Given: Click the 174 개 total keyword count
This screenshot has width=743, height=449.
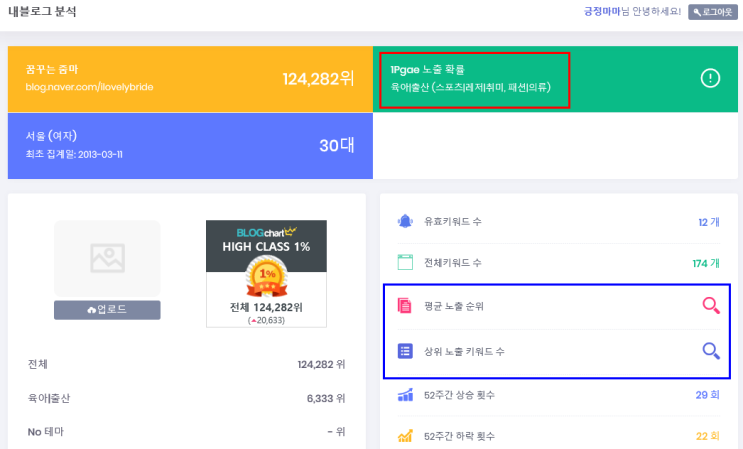Looking at the screenshot, I should pyautogui.click(x=706, y=263).
